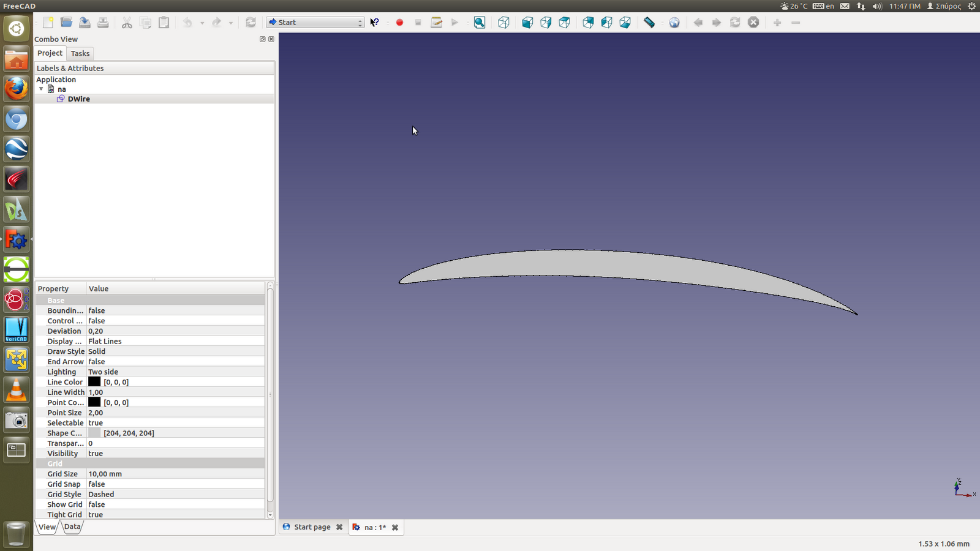Activate the Measure distance tool
The image size is (980, 551).
(649, 23)
